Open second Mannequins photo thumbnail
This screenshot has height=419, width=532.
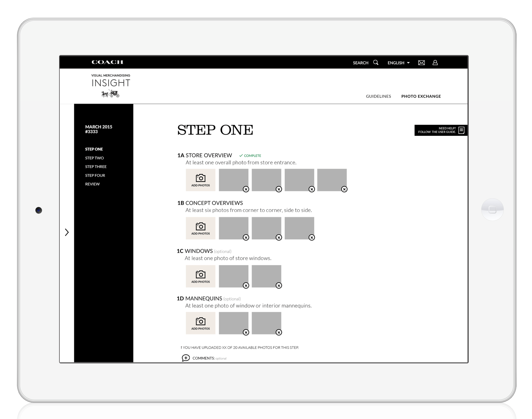click(266, 323)
